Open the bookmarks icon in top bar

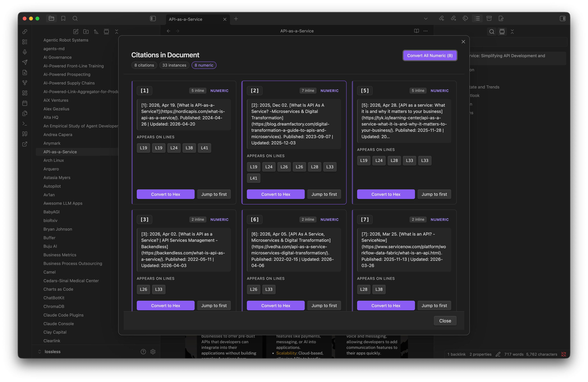click(63, 19)
